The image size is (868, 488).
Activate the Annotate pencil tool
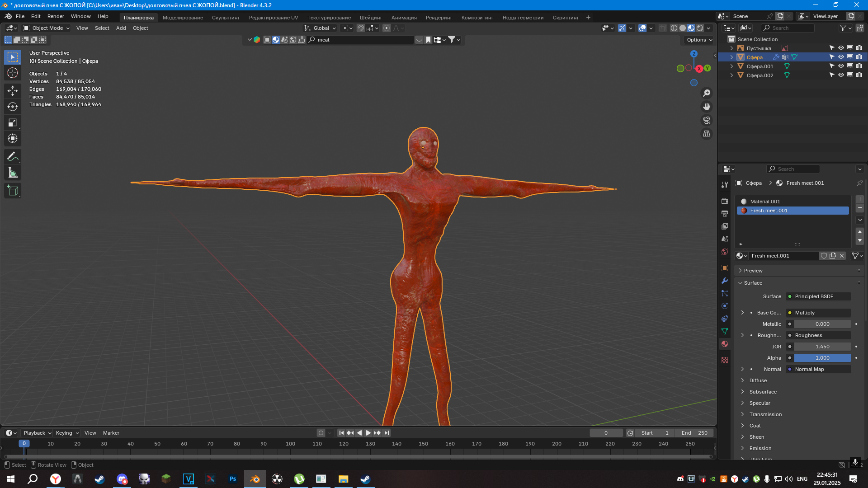(x=13, y=157)
